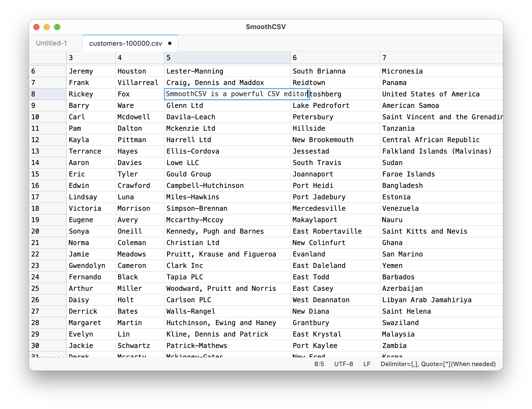
Task: Select cell 'Coleman'
Action: coord(140,243)
